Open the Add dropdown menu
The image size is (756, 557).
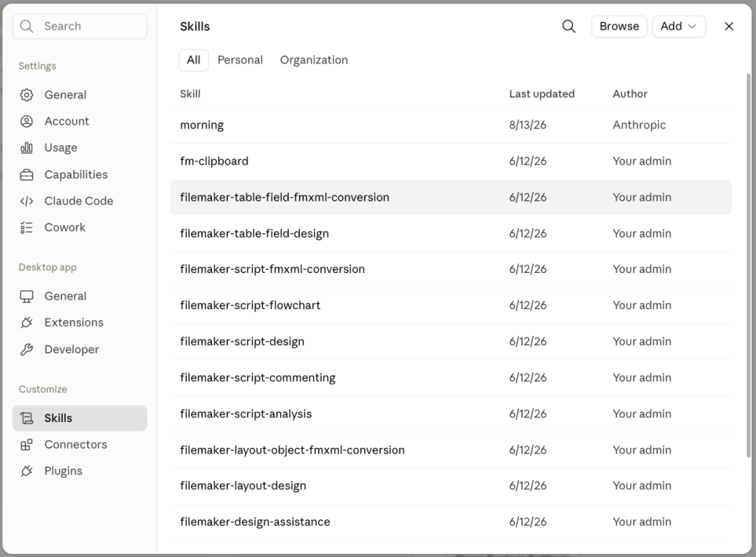tap(679, 27)
